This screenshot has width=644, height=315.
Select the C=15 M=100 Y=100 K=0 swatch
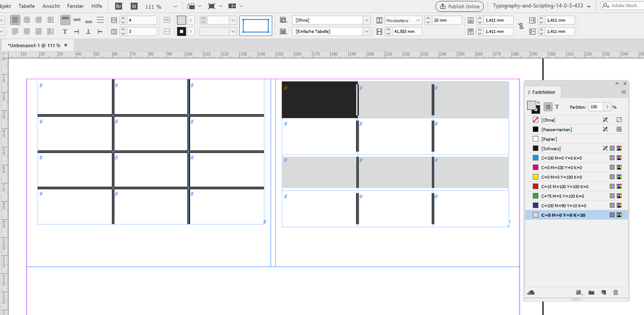coord(576,186)
